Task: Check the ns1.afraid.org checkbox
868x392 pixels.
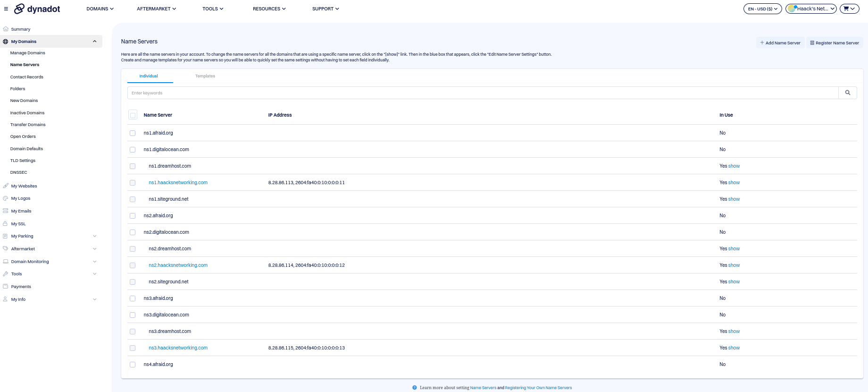Action: [133, 133]
